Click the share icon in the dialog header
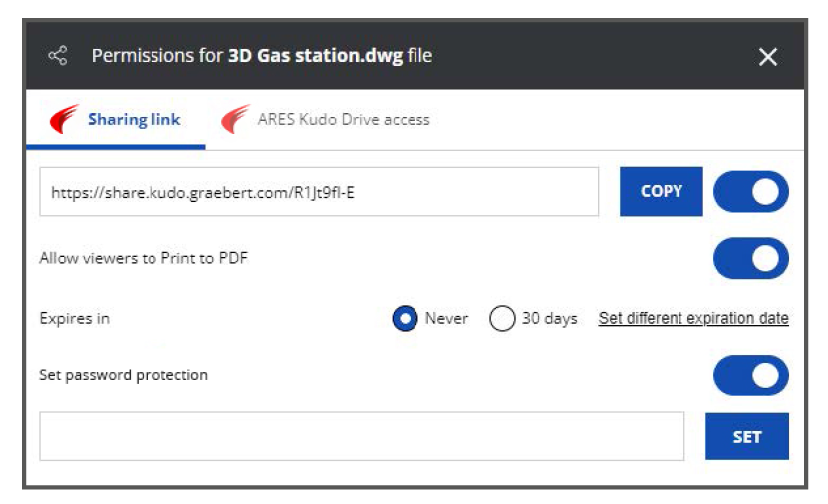This screenshot has height=504, width=828. click(x=58, y=55)
